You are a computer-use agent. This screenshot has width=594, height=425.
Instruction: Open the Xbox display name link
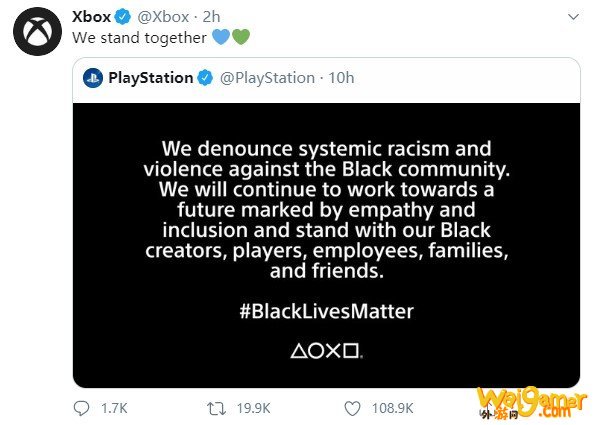point(91,17)
